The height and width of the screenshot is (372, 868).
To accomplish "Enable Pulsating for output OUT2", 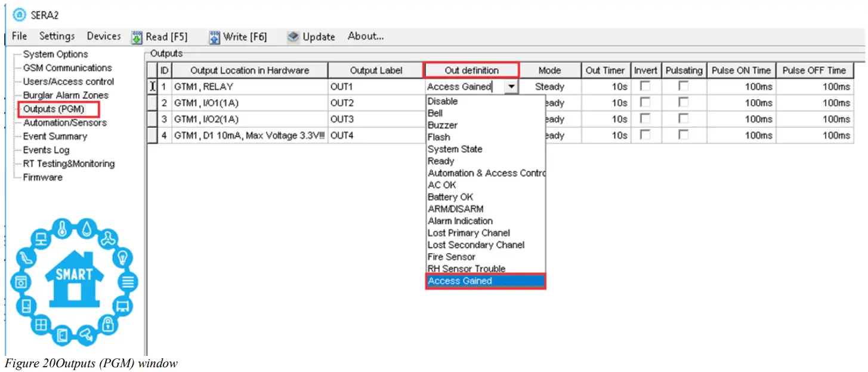I will [684, 103].
